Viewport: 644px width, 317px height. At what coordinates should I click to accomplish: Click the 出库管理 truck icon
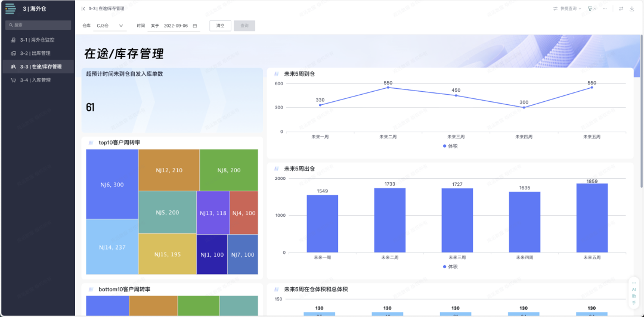pyautogui.click(x=13, y=54)
